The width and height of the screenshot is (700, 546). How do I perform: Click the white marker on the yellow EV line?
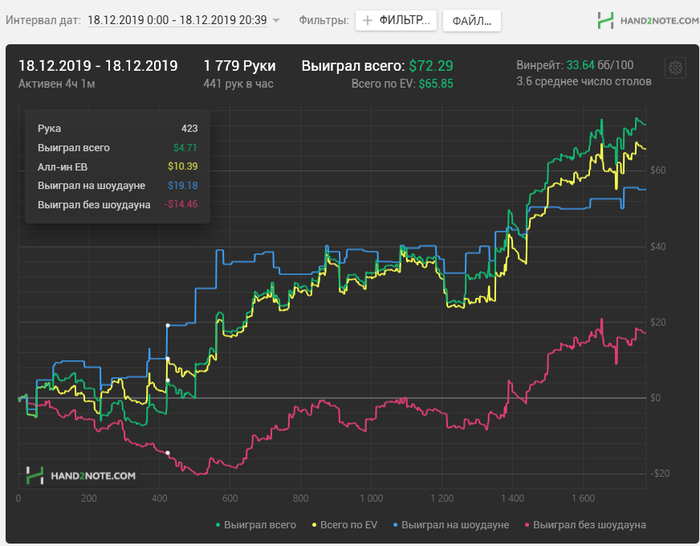pos(168,358)
